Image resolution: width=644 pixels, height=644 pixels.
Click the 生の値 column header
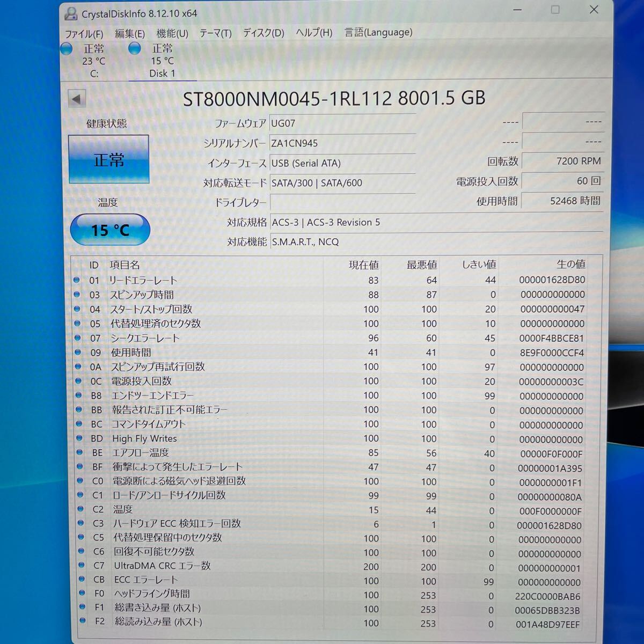tap(570, 264)
